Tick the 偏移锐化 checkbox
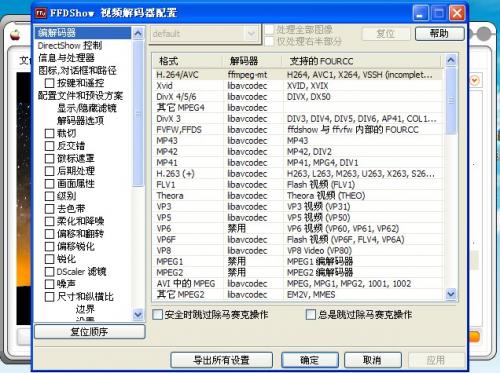 tap(49, 246)
